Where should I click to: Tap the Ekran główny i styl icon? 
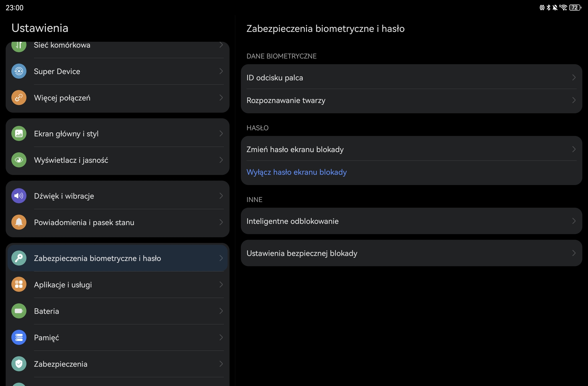click(x=19, y=133)
